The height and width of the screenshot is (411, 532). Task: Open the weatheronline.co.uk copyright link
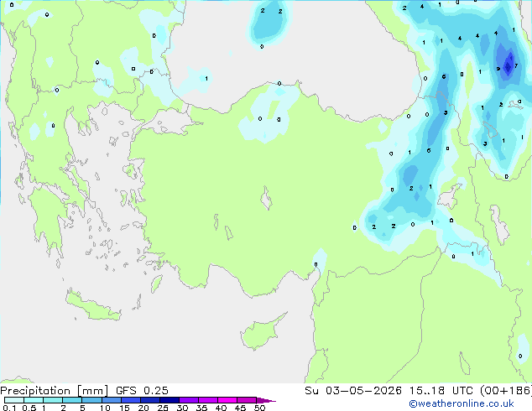click(462, 403)
